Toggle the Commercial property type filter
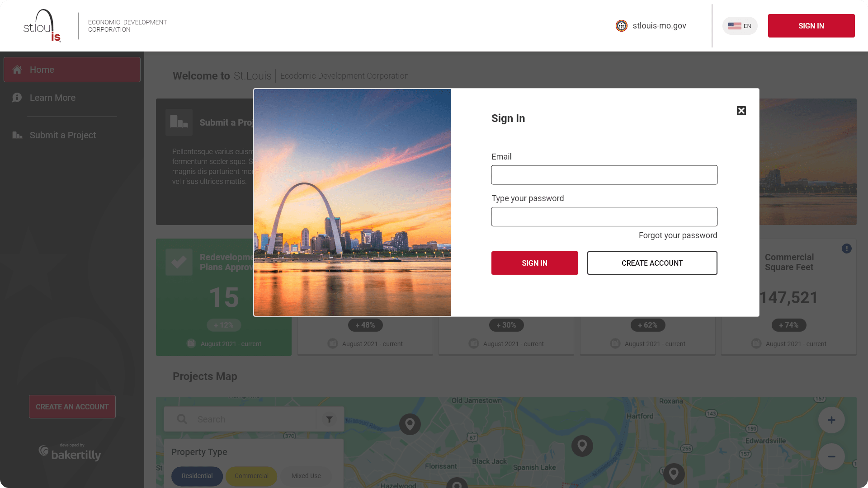The width and height of the screenshot is (868, 488). point(251,476)
